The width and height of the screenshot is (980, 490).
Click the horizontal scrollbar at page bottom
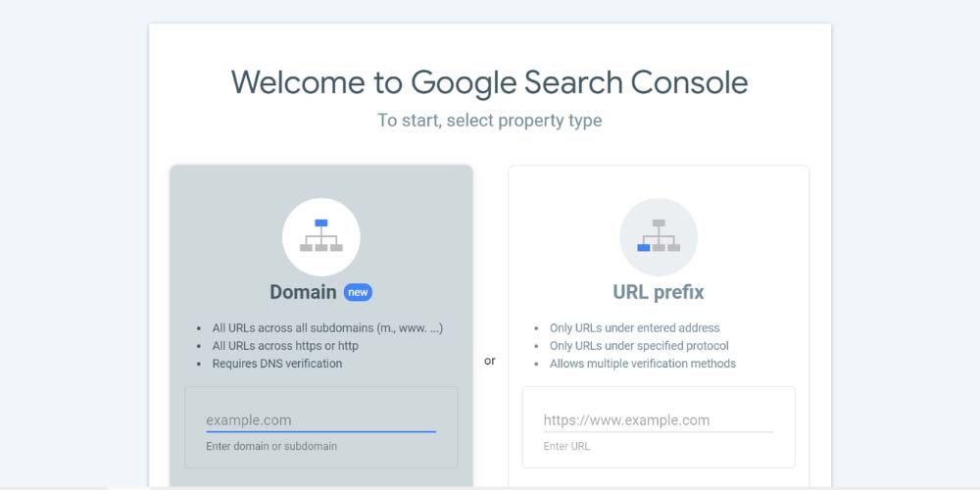(x=490, y=488)
